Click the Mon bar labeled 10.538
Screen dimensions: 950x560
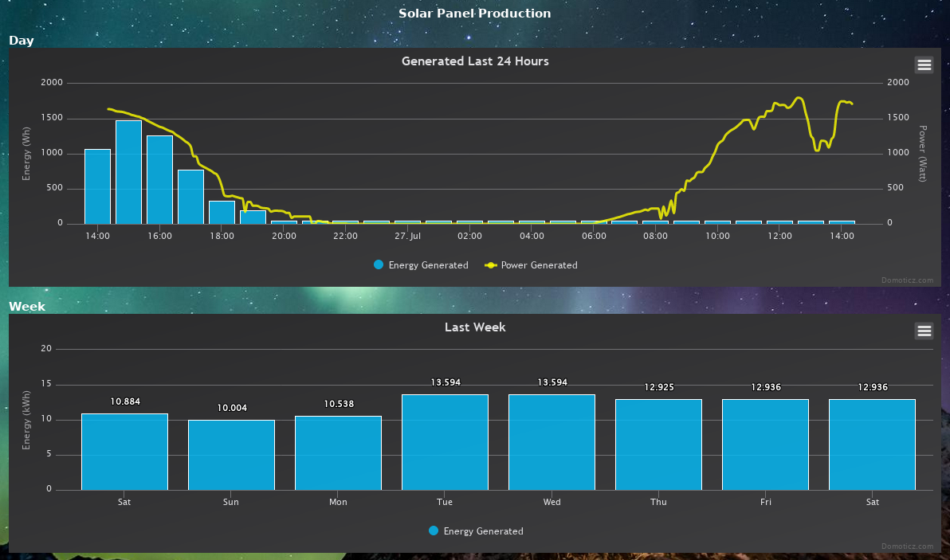pos(338,452)
